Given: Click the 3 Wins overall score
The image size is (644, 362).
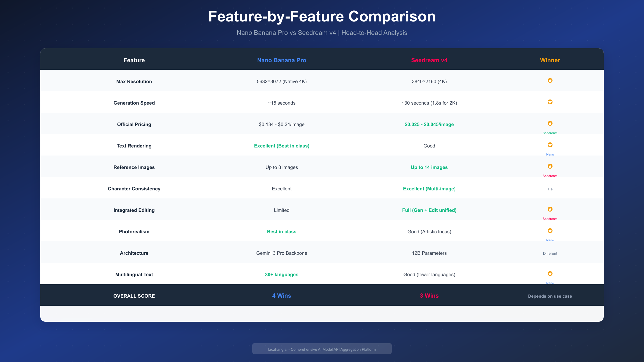Looking at the screenshot, I should 429,296.
